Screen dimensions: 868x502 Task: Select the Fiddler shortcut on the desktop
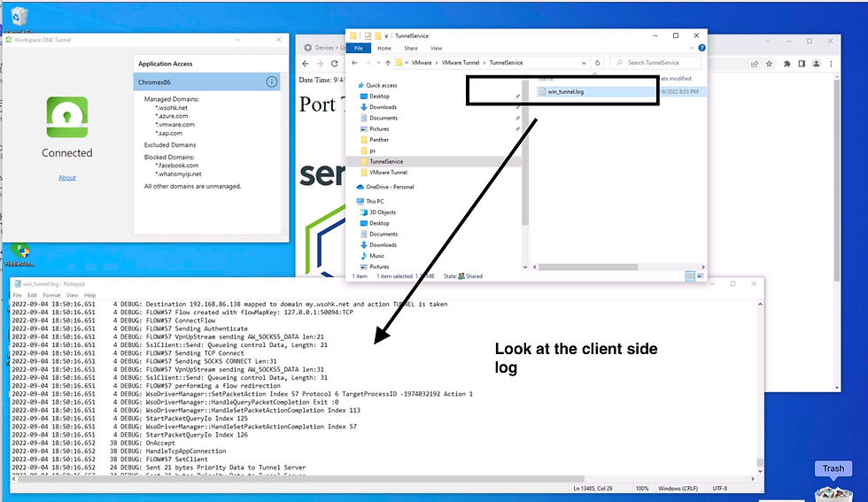19,254
